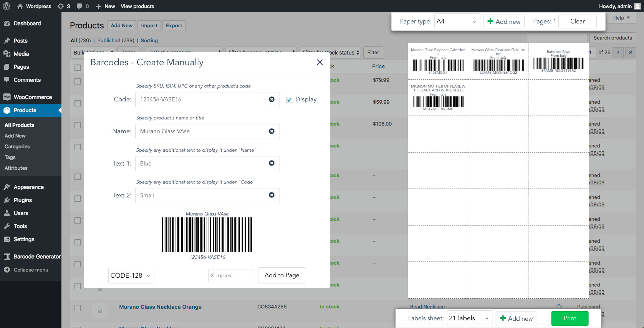
Task: Clear the Text 1 field
Action: pos(272,163)
